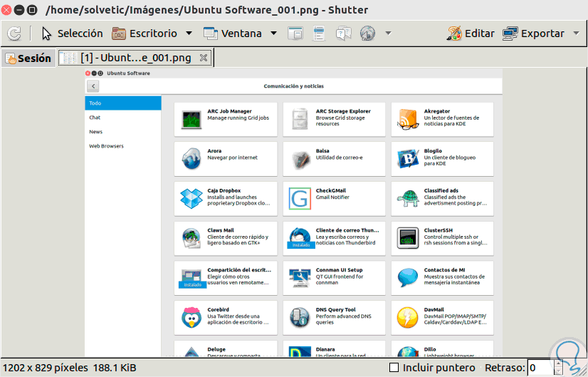The height and width of the screenshot is (377, 588).
Task: Close the Ubunt...e_001.png tab
Action: [x=204, y=58]
